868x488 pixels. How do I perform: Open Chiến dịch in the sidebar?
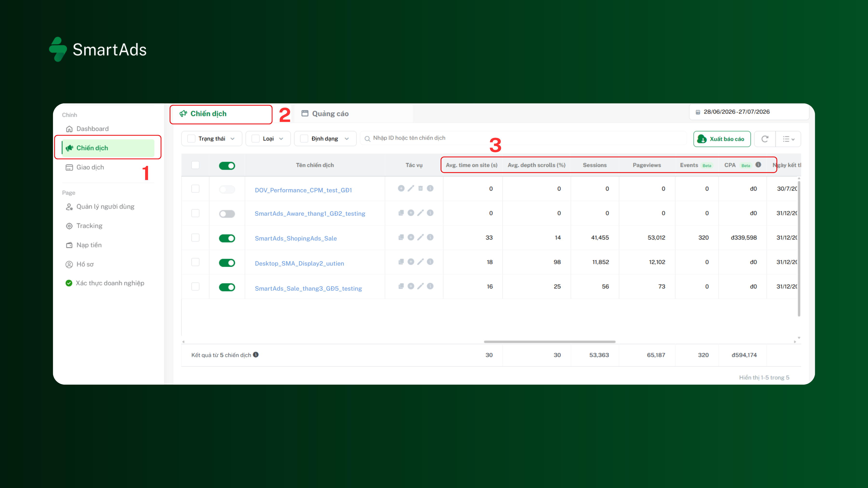tap(108, 148)
